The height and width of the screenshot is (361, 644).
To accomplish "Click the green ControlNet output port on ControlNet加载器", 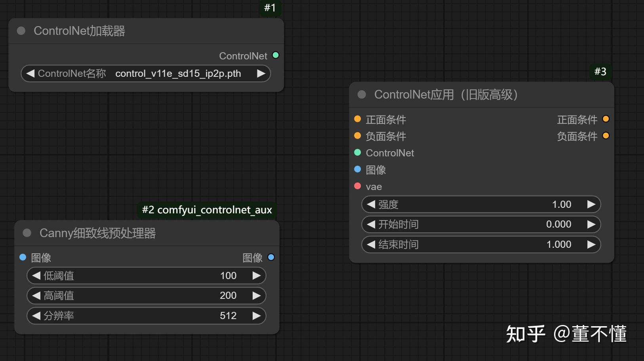I will pyautogui.click(x=276, y=55).
